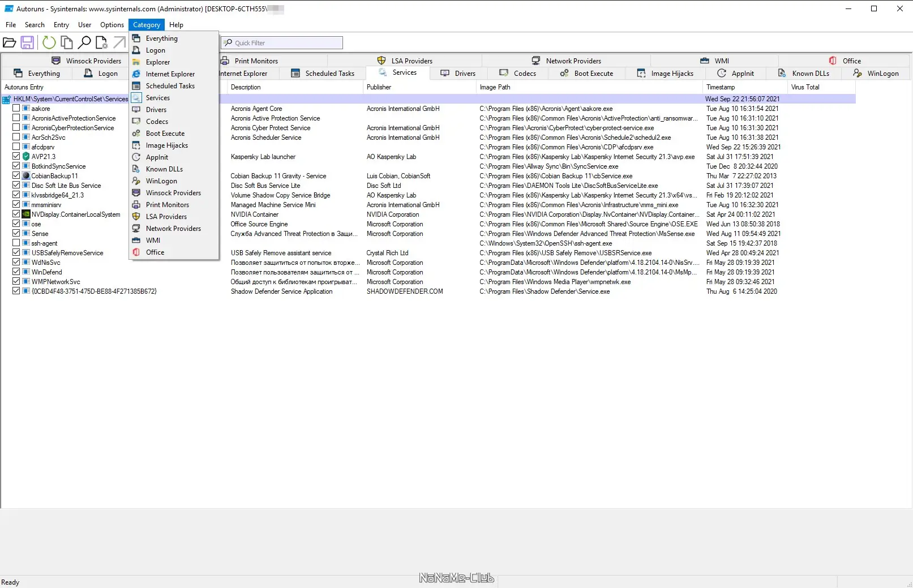Refresh the autoruns list with the green arrow

49,42
